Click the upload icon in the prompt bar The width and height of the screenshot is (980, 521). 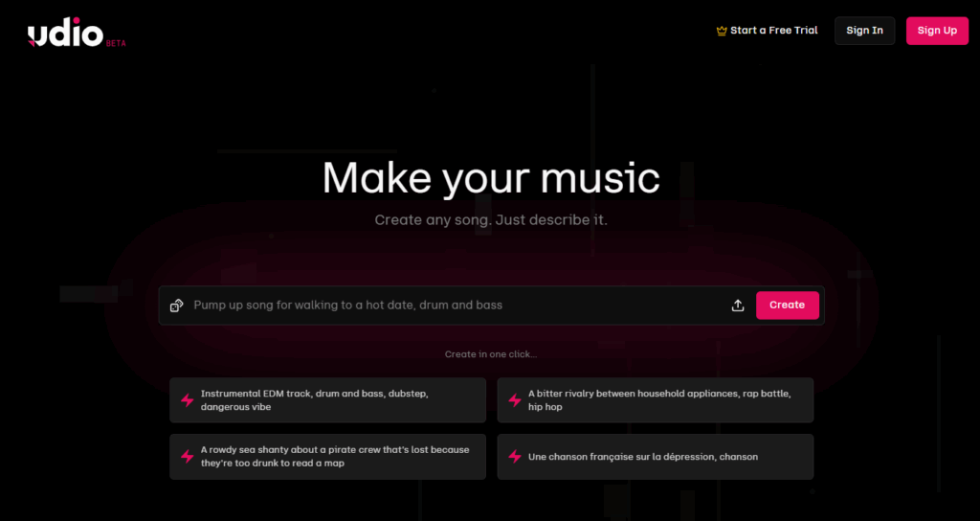(738, 306)
